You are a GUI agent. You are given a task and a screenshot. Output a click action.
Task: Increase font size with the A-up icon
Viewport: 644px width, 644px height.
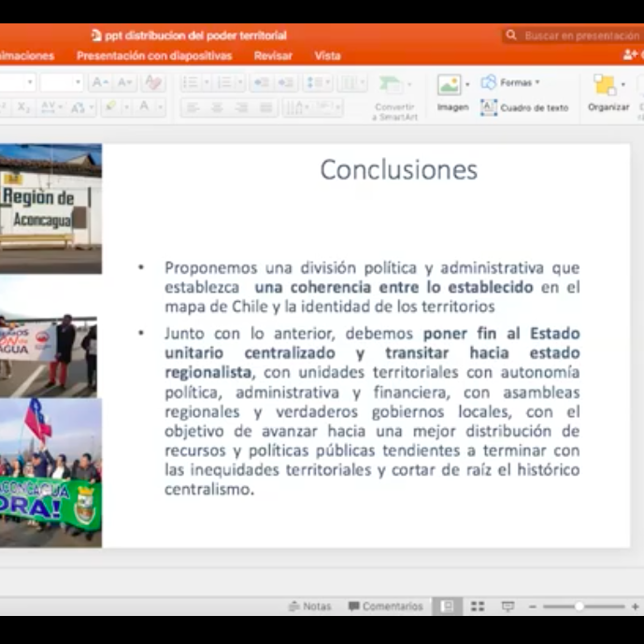(x=100, y=82)
